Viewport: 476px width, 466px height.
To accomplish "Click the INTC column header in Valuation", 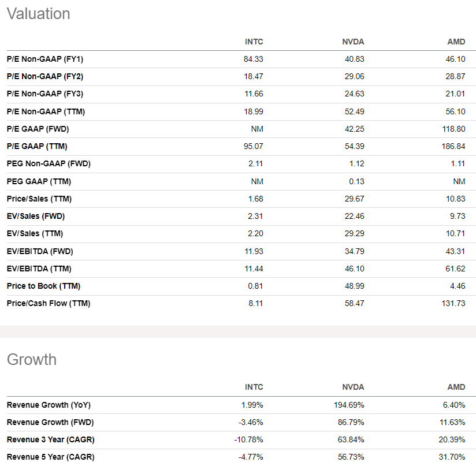I will point(254,42).
